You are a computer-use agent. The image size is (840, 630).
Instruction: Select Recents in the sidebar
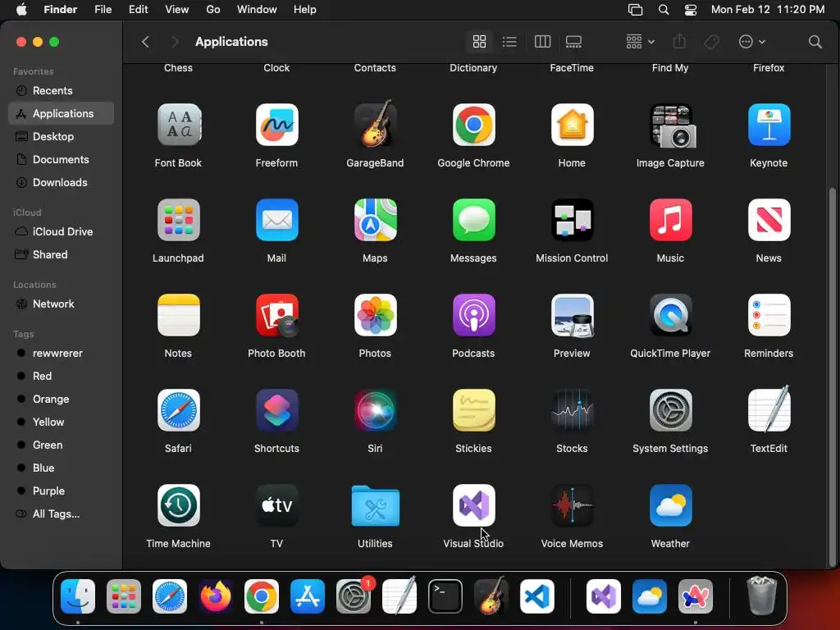61,90
